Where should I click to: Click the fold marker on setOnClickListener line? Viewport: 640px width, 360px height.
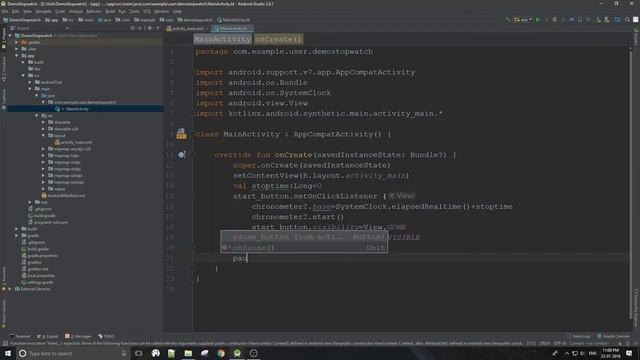point(192,196)
